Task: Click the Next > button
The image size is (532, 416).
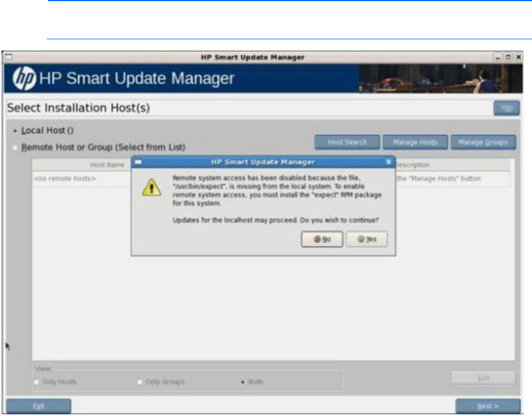Action: pyautogui.click(x=488, y=406)
